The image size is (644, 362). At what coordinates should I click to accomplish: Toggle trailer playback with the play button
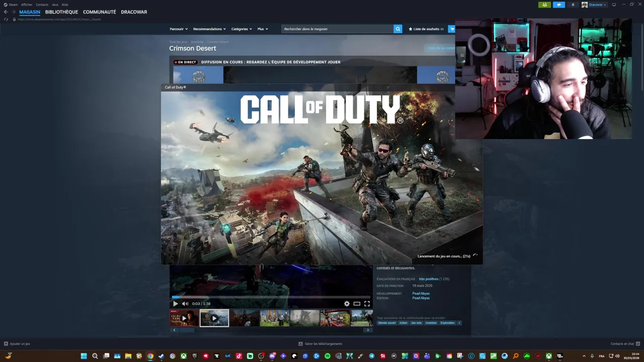pos(175,304)
